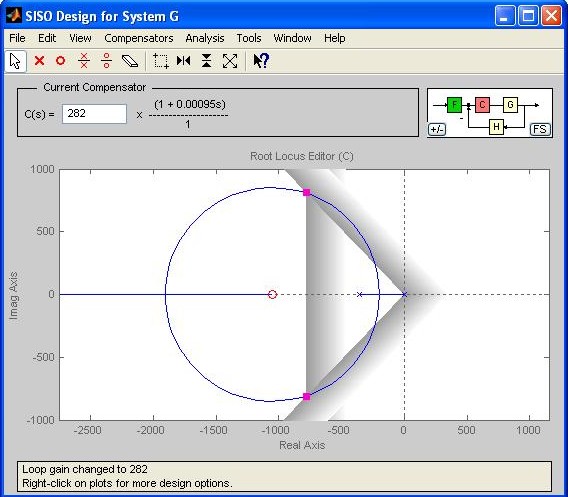This screenshot has width=568, height=497.
Task: Click the compensator gain field showing 282
Action: (95, 114)
